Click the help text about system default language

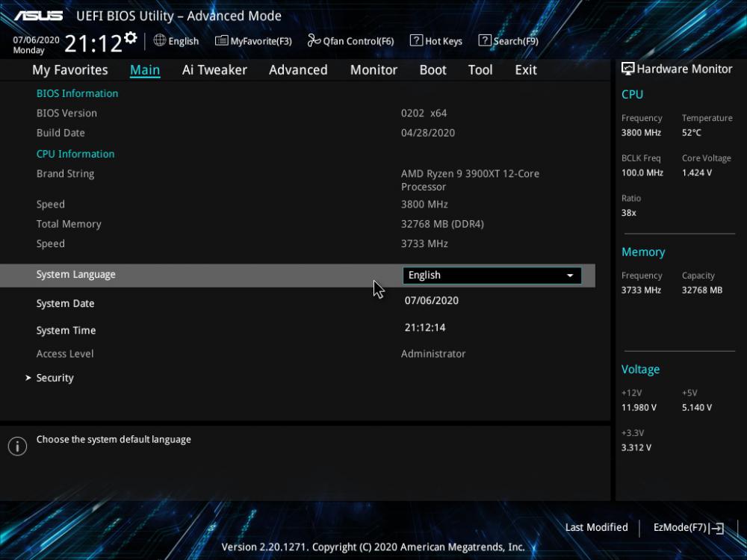pos(114,440)
